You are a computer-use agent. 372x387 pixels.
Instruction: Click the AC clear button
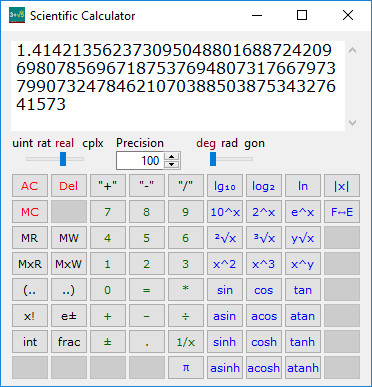30,186
